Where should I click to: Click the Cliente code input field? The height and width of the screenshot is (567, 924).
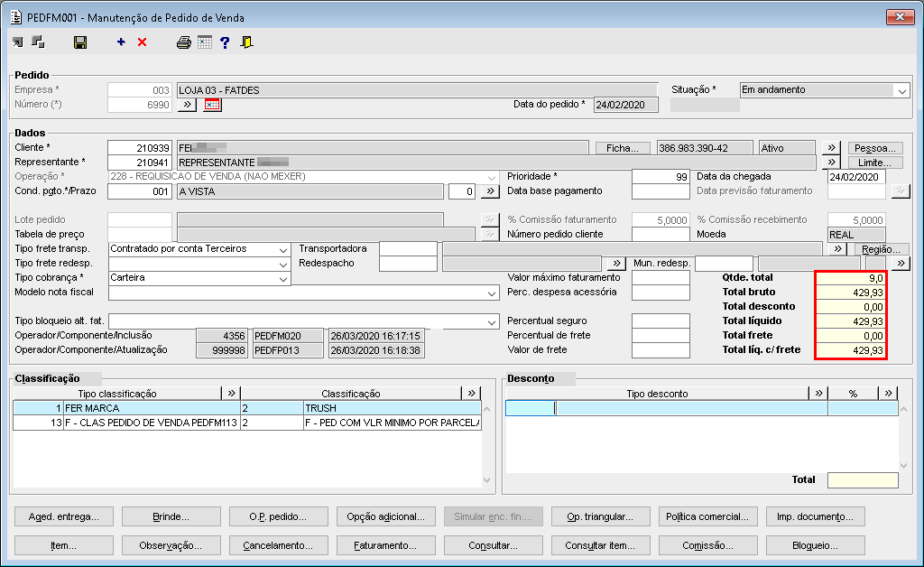139,148
